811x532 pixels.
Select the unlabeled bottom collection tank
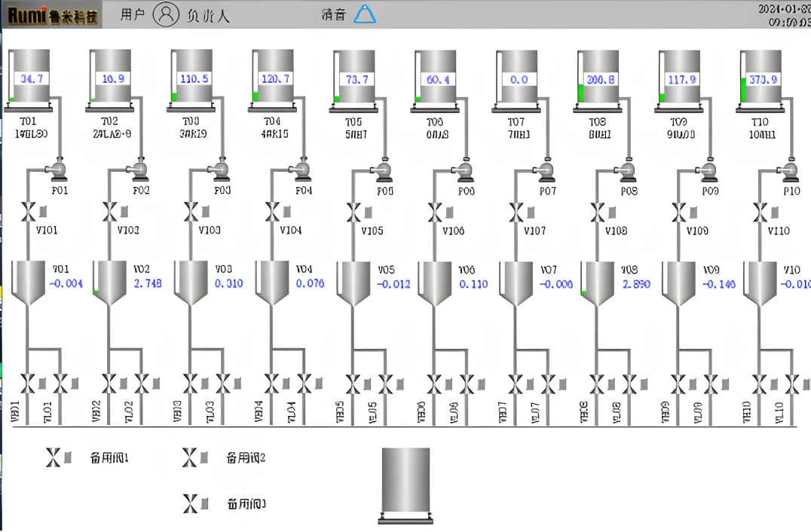pos(405,482)
